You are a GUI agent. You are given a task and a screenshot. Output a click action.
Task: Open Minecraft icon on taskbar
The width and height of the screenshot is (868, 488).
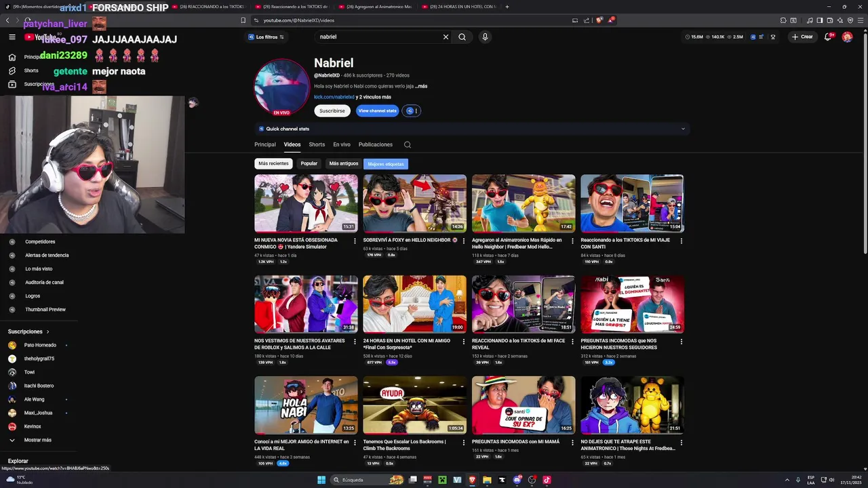[442, 480]
